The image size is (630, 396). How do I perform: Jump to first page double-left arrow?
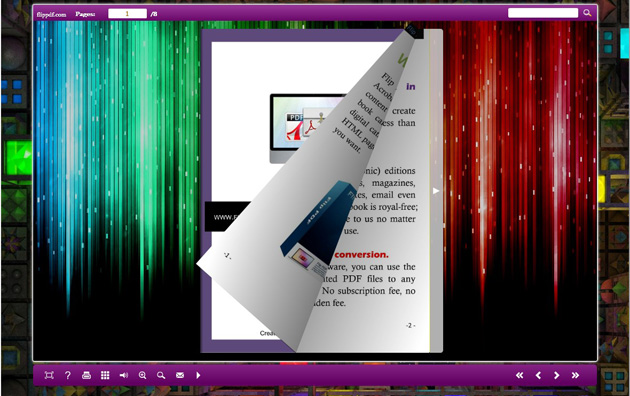click(x=520, y=375)
